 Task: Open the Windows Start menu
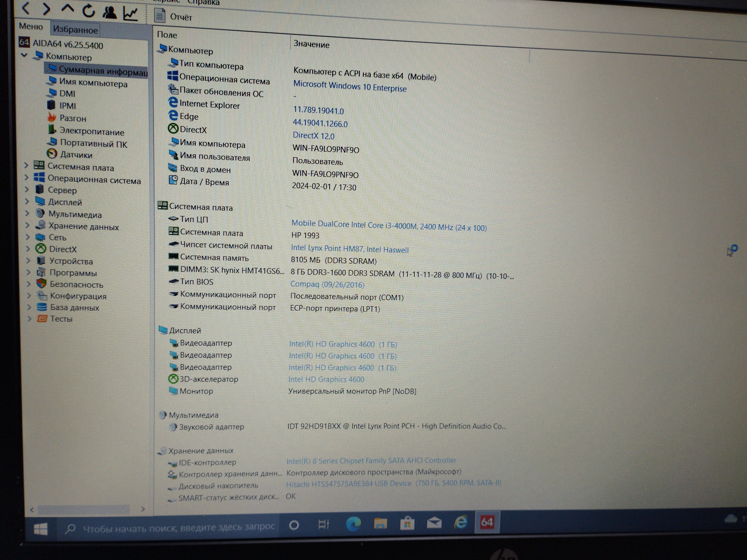(41, 529)
